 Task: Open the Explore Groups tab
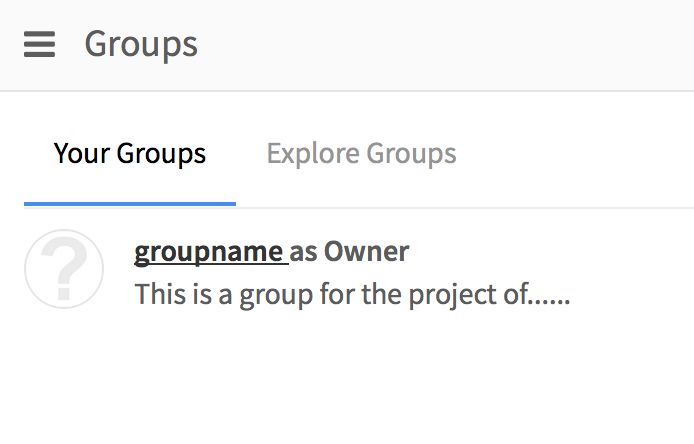click(361, 154)
